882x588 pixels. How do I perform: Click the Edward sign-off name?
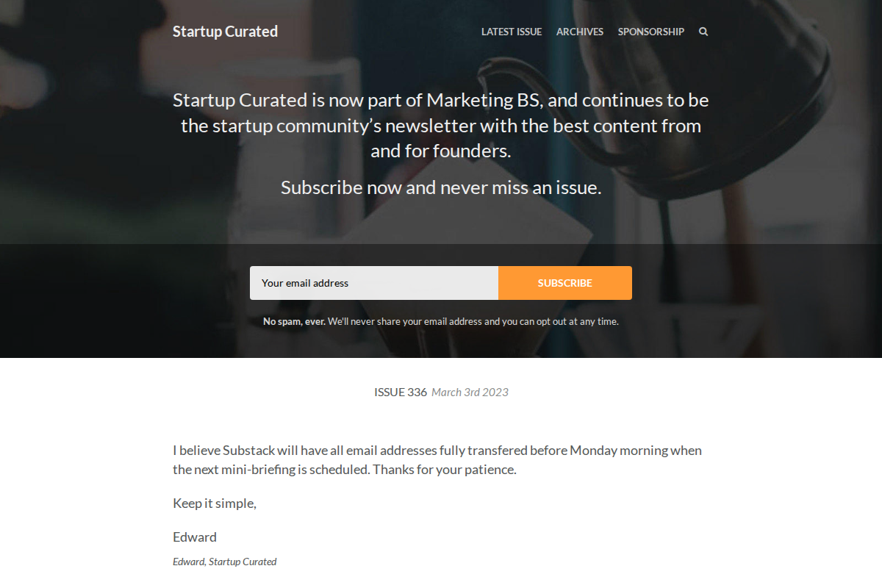(x=194, y=537)
